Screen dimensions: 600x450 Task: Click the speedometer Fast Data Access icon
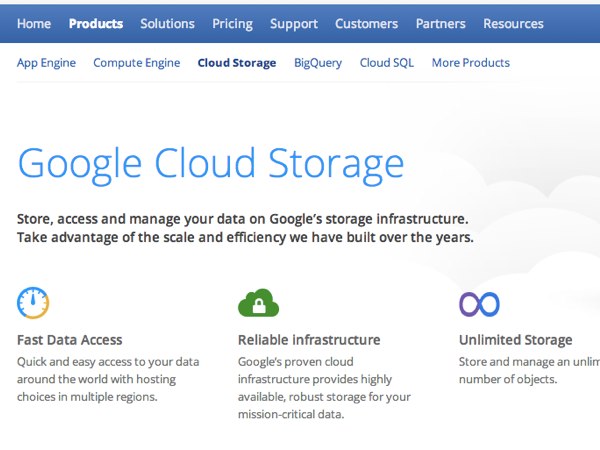pyautogui.click(x=33, y=303)
